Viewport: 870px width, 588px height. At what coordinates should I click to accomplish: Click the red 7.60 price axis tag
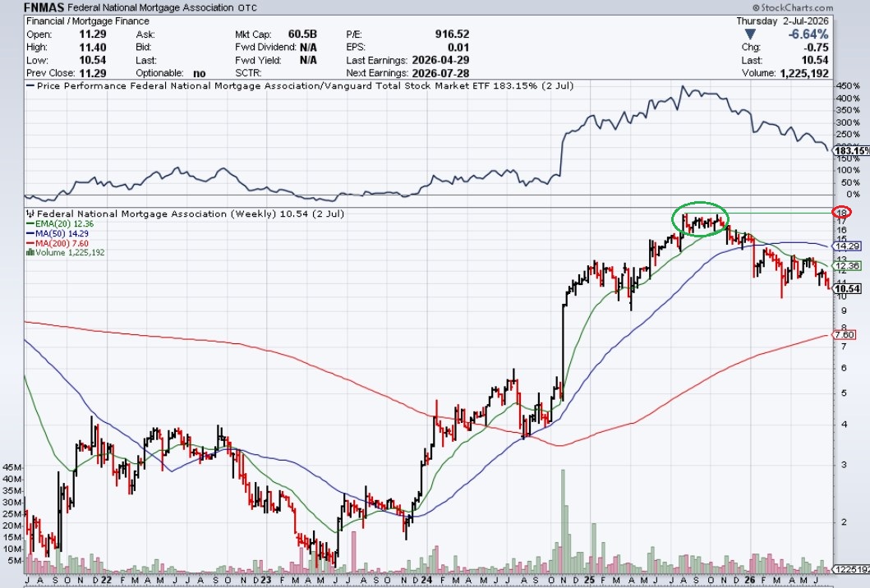[845, 335]
